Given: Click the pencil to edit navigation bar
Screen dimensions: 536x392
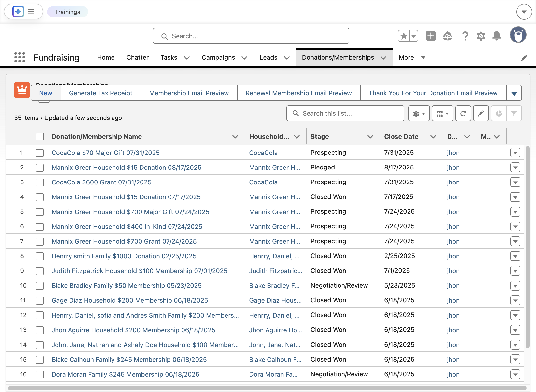Looking at the screenshot, I should click(x=524, y=58).
